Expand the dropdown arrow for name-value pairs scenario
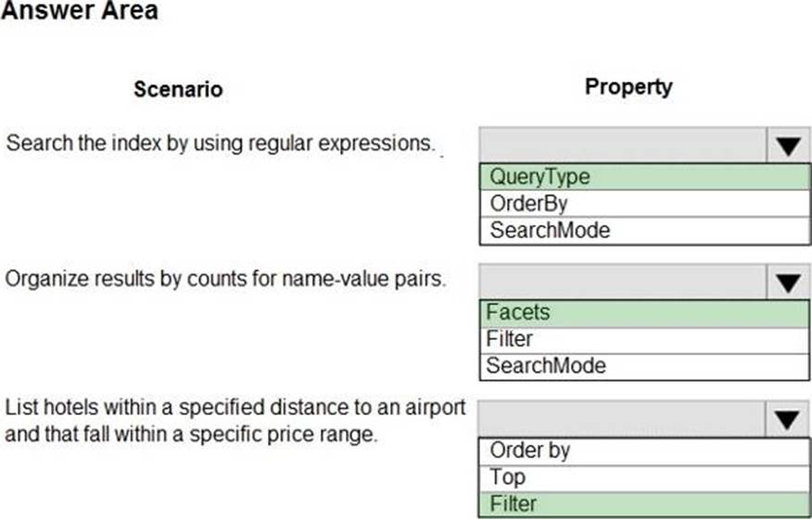812x519 pixels. point(788,282)
